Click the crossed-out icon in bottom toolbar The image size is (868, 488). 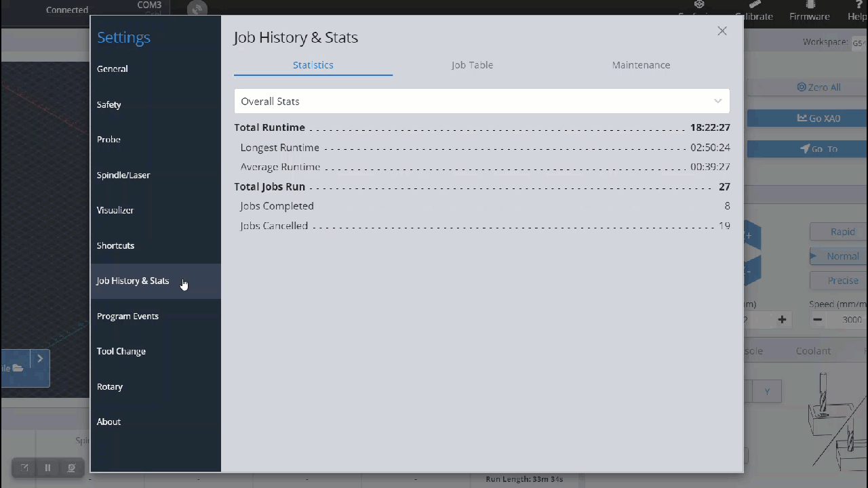point(71,468)
